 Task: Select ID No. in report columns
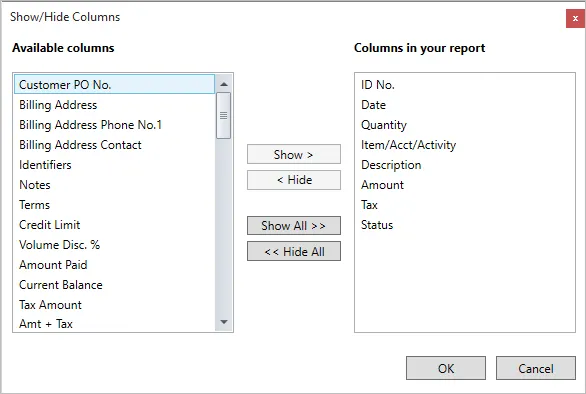tap(465, 84)
